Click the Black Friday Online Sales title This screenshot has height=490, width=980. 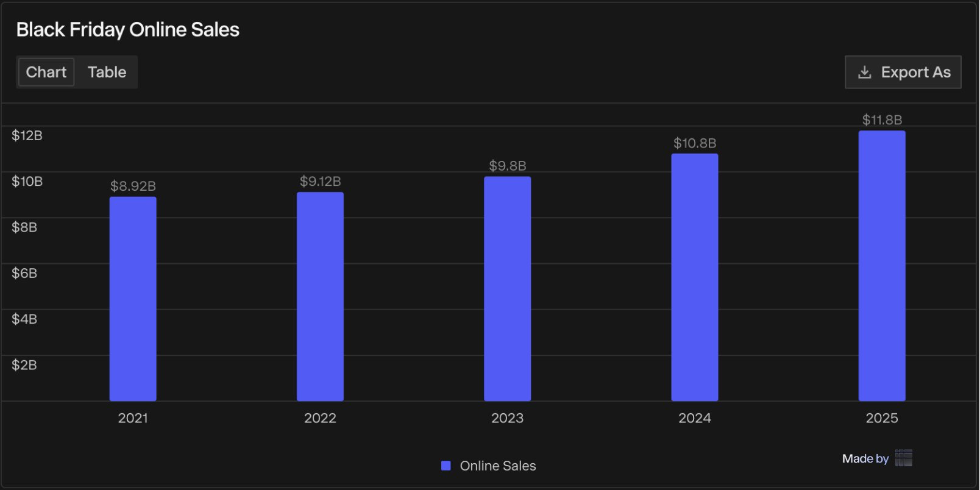coord(127,30)
